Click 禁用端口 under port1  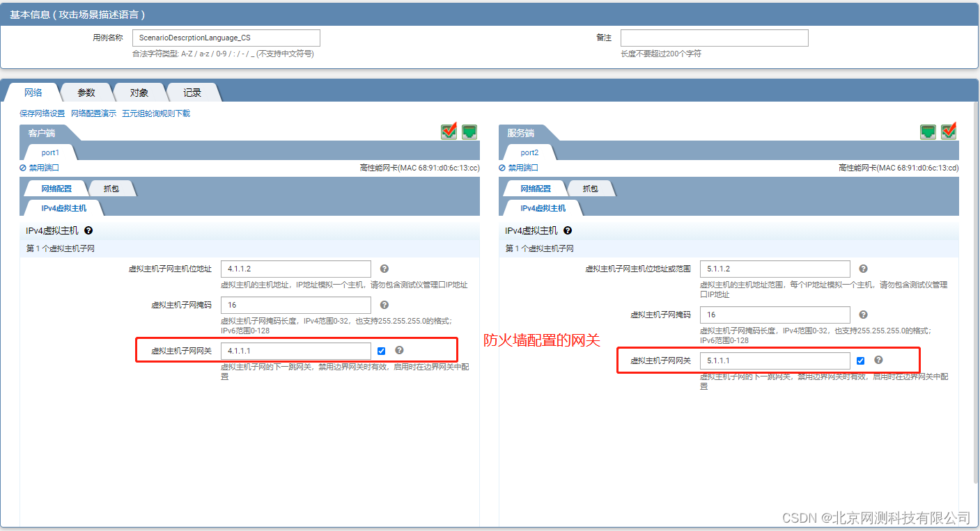[x=40, y=168]
